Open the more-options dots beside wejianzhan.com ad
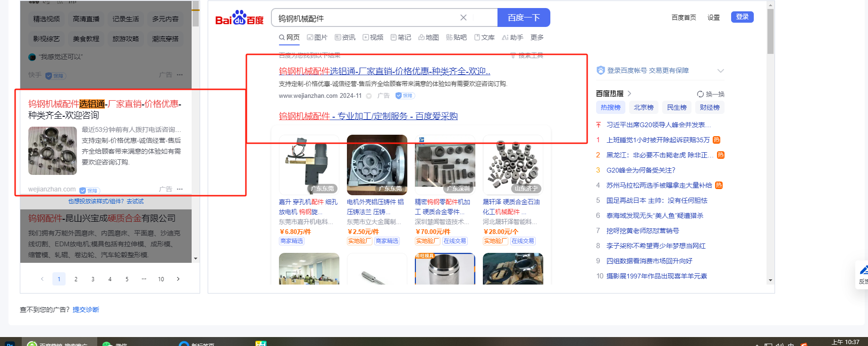 click(180, 189)
